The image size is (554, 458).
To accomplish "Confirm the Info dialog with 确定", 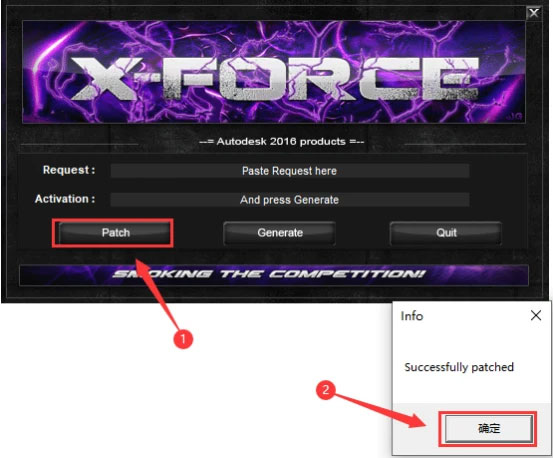I will click(489, 428).
